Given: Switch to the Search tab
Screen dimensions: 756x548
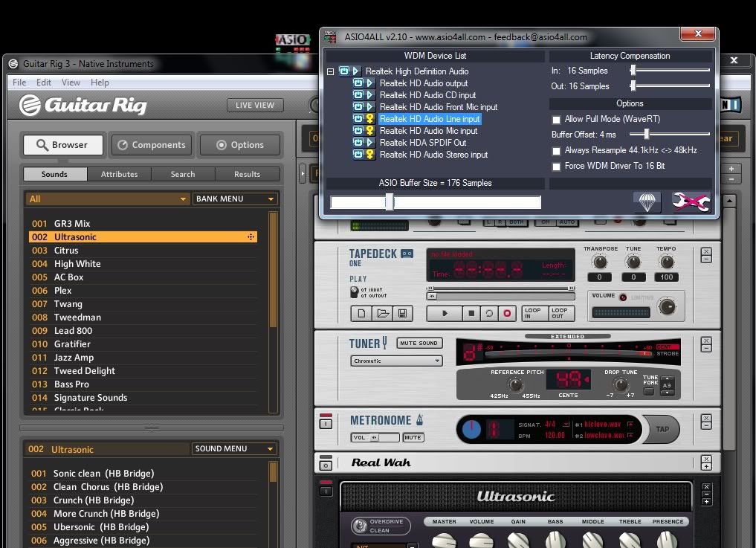Looking at the screenshot, I should point(183,174).
